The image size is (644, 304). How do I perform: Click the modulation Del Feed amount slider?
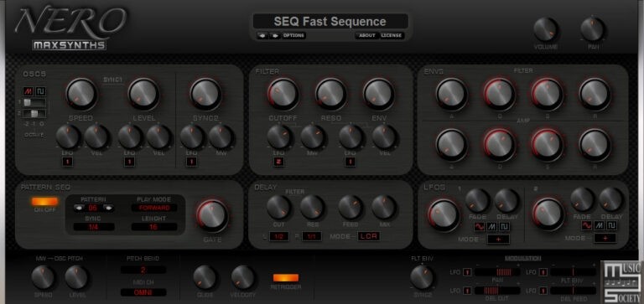[x=573, y=290]
